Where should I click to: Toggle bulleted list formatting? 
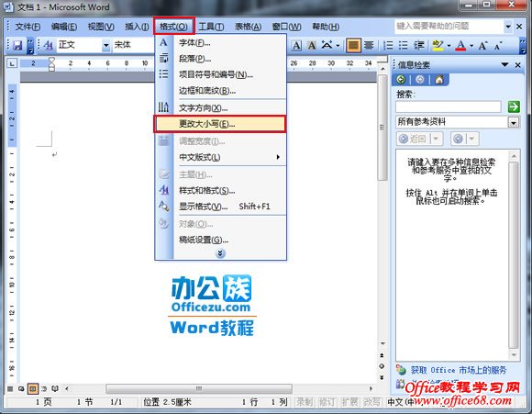[403, 45]
